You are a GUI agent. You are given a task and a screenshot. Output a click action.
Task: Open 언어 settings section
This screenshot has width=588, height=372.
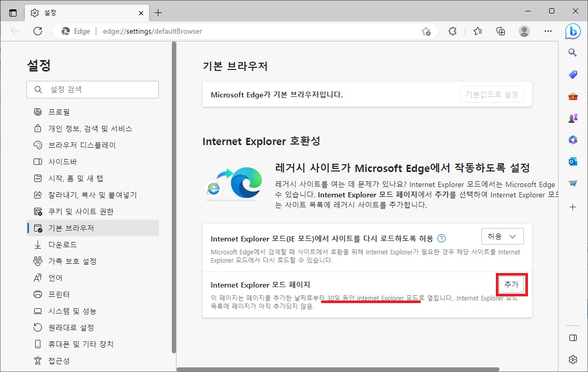coord(93,278)
